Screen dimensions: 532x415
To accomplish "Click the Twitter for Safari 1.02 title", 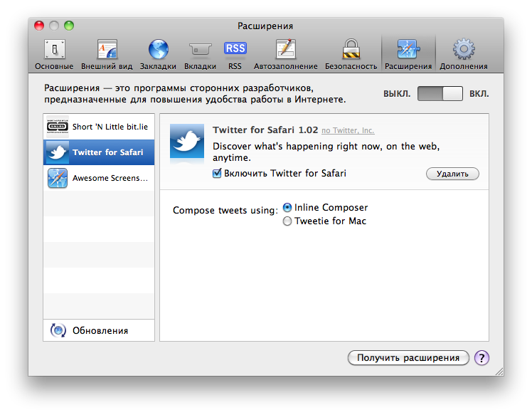I will point(265,130).
